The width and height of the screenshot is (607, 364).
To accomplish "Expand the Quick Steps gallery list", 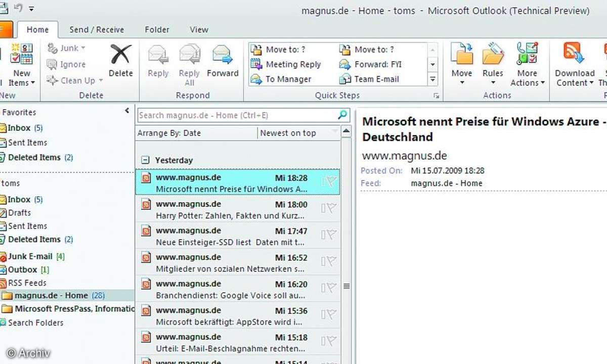I will 432,79.
